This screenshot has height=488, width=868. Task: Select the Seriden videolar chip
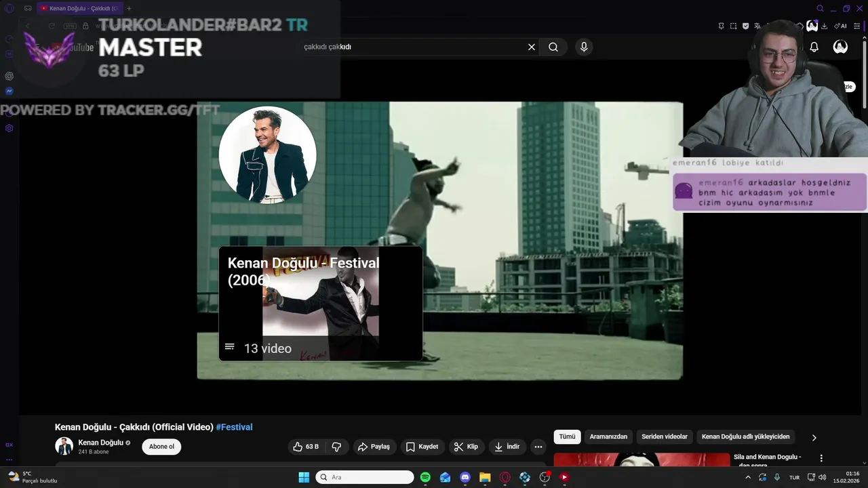click(665, 437)
